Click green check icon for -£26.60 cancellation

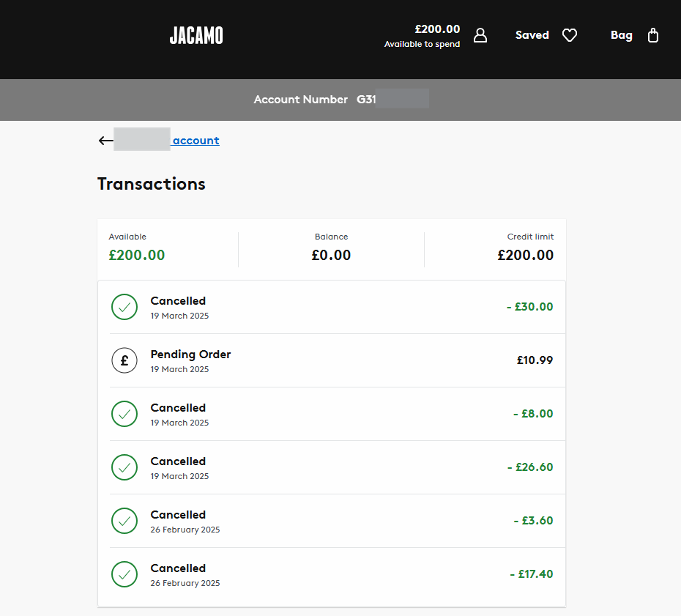[124, 467]
